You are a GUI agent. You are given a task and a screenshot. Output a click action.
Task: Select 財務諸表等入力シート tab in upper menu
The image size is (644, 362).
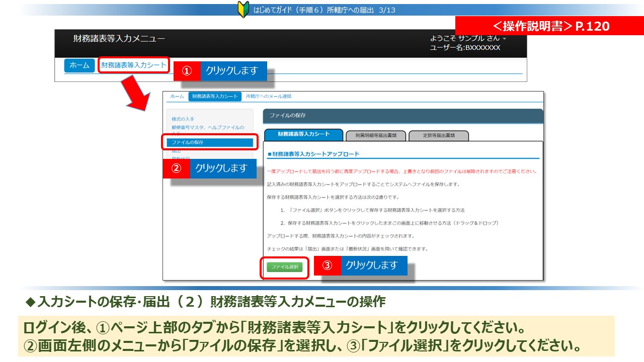[133, 65]
